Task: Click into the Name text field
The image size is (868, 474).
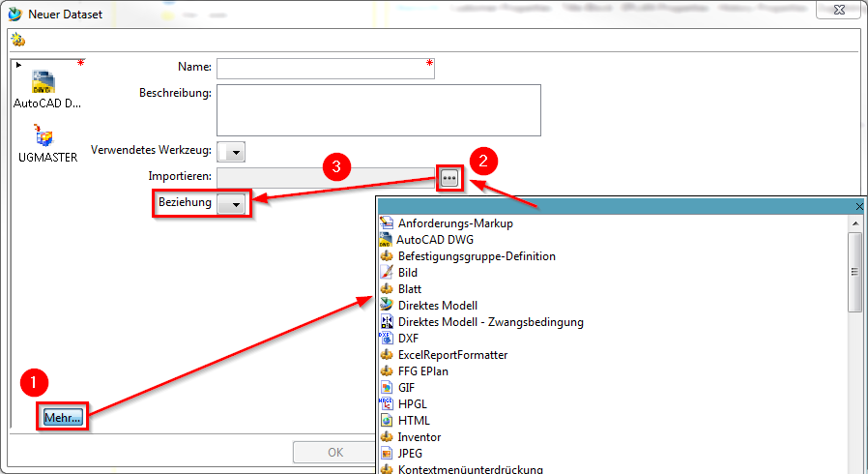Action: 326,68
